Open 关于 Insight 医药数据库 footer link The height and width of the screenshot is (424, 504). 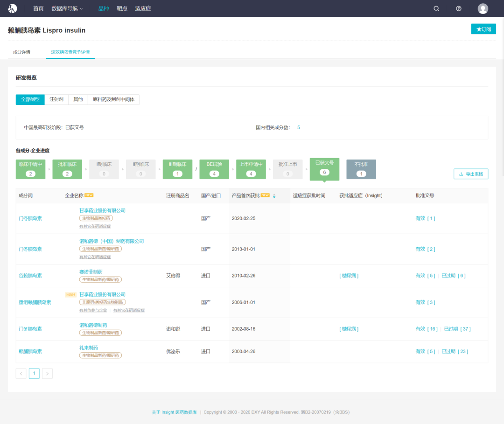pyautogui.click(x=174, y=412)
